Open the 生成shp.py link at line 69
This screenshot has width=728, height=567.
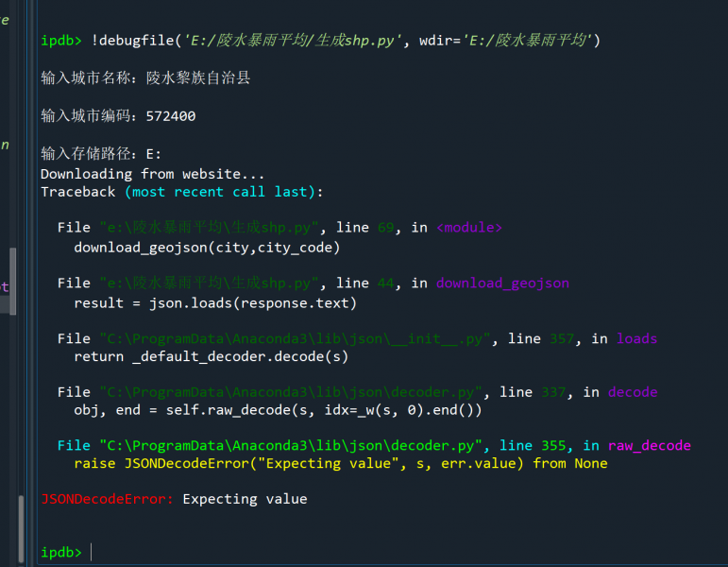coord(210,228)
